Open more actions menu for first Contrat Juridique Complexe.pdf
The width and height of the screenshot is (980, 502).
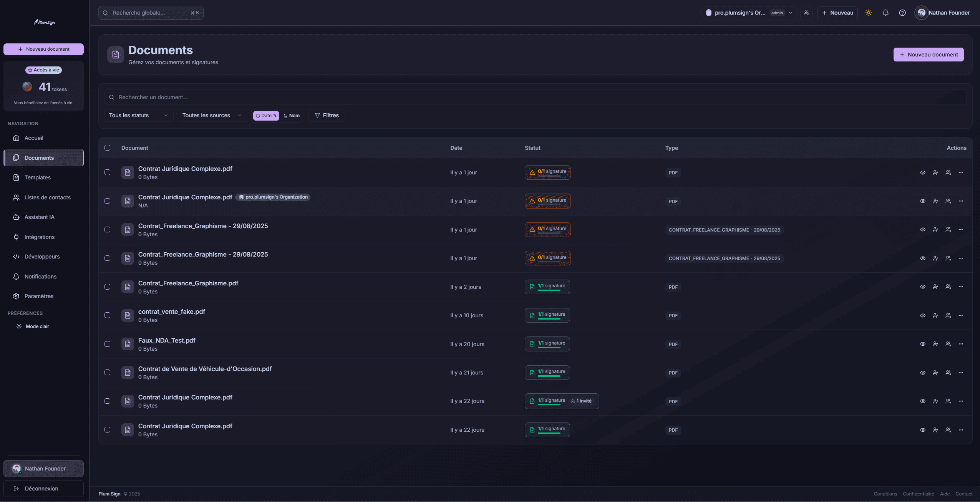pyautogui.click(x=961, y=173)
